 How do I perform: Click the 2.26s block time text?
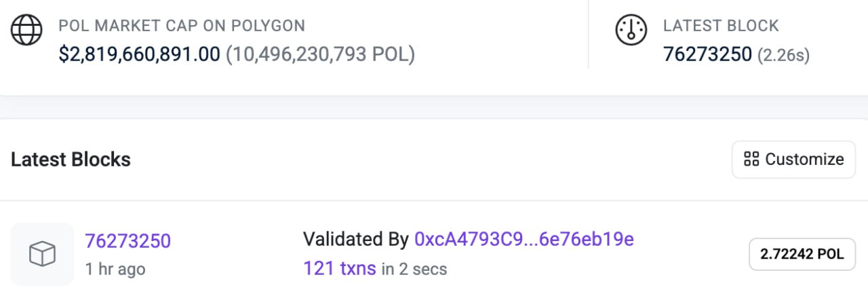[783, 55]
